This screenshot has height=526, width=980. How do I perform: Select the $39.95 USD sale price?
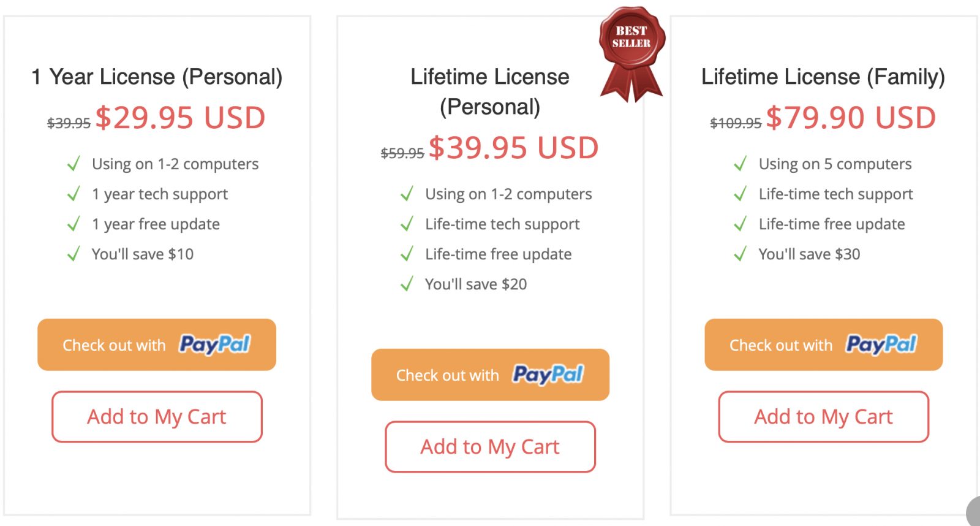coord(514,148)
